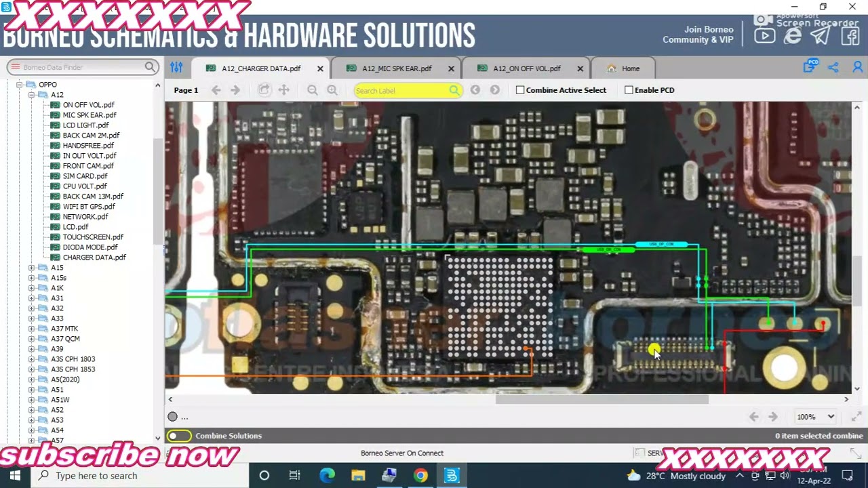Screen dimensions: 868x488
Task: Open BACK CAM 13M.pdf file
Action: (x=93, y=197)
